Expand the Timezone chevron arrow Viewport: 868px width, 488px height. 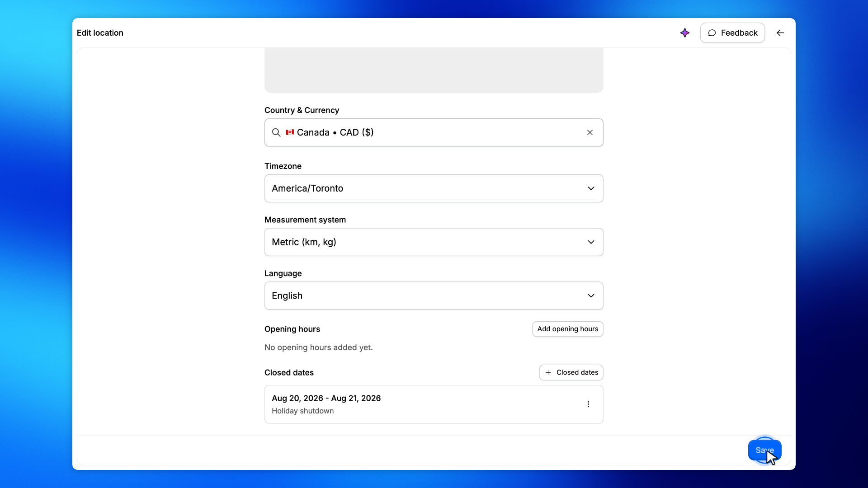click(591, 188)
